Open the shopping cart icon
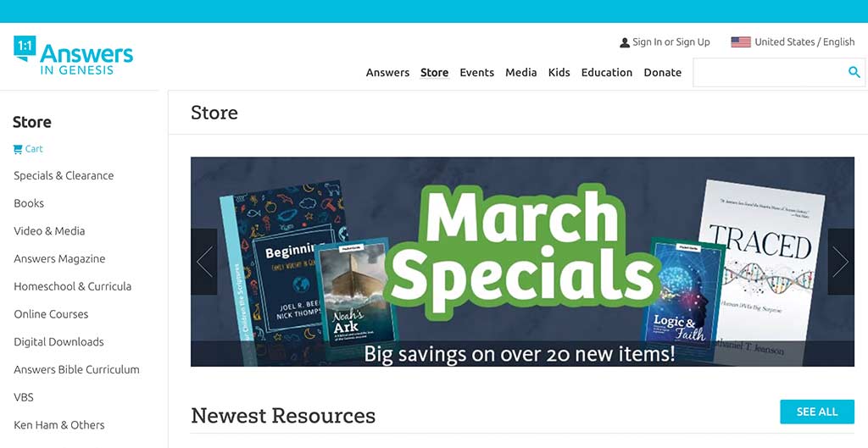Viewport: 868px width, 448px height. tap(18, 149)
